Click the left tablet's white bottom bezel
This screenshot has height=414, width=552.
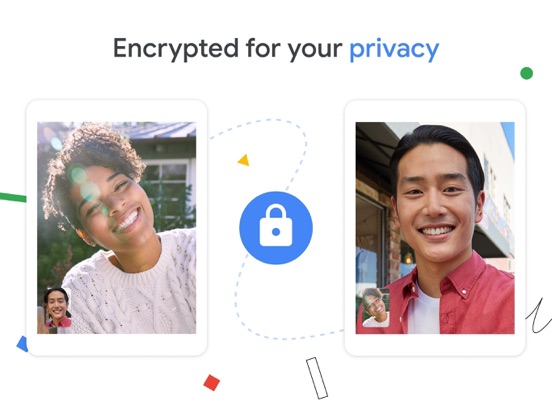[117, 344]
